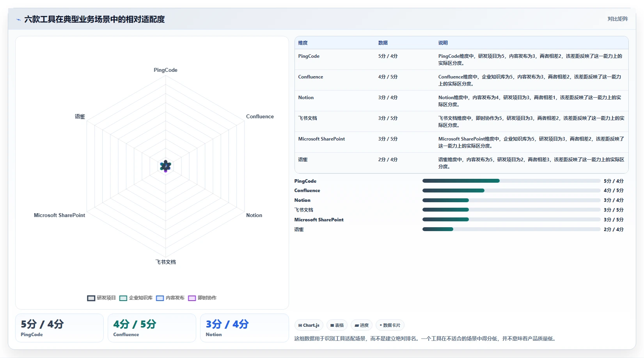
Task: Click the Microsoft SharePoint progress bar
Action: 511,219
